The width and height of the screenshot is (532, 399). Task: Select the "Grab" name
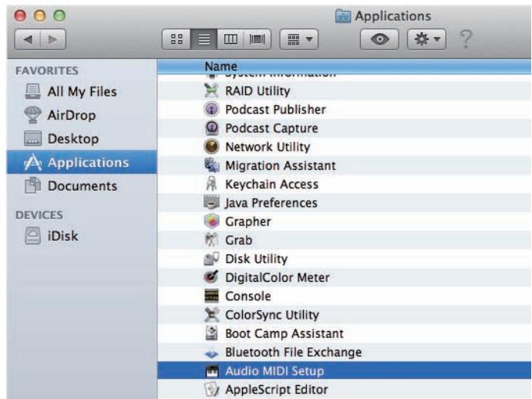point(239,241)
